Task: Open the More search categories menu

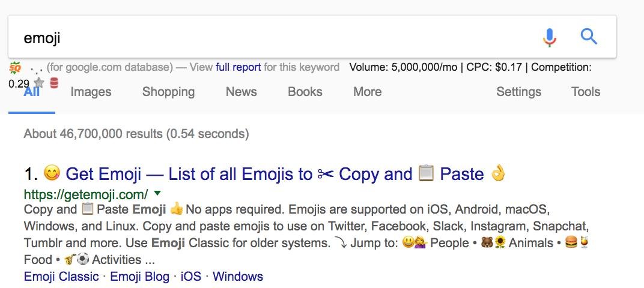Action: coord(367,92)
